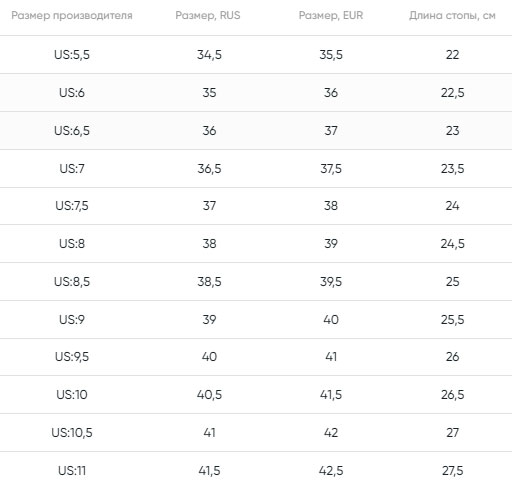The width and height of the screenshot is (512, 484).
Task: Select the US:11 size cell
Action: click(x=72, y=471)
